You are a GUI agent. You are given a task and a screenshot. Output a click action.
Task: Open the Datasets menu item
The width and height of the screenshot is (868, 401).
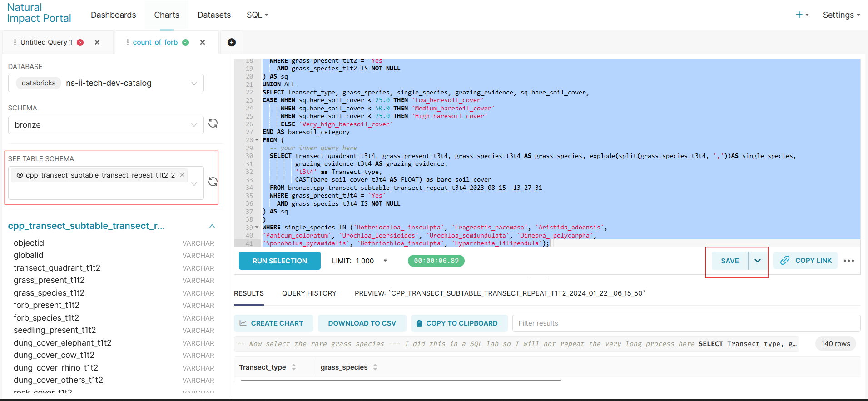(214, 15)
